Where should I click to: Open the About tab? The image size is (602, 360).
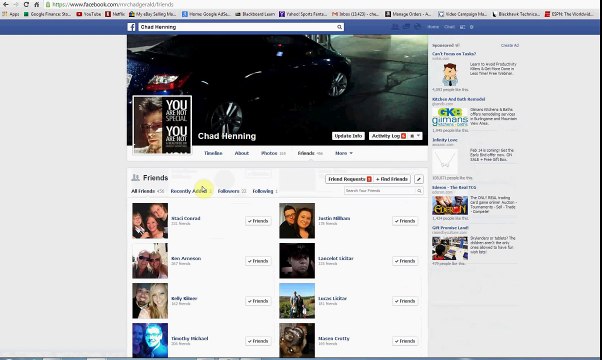coord(241,153)
